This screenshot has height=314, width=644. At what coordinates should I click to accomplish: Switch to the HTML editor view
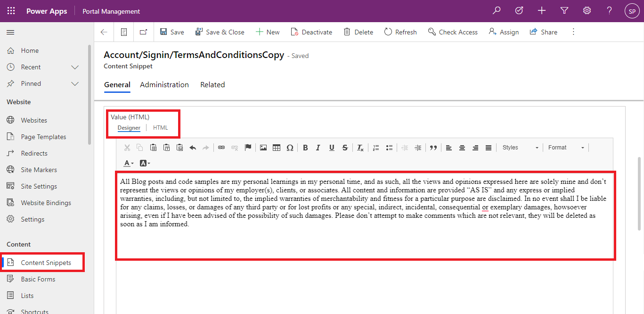pos(160,128)
